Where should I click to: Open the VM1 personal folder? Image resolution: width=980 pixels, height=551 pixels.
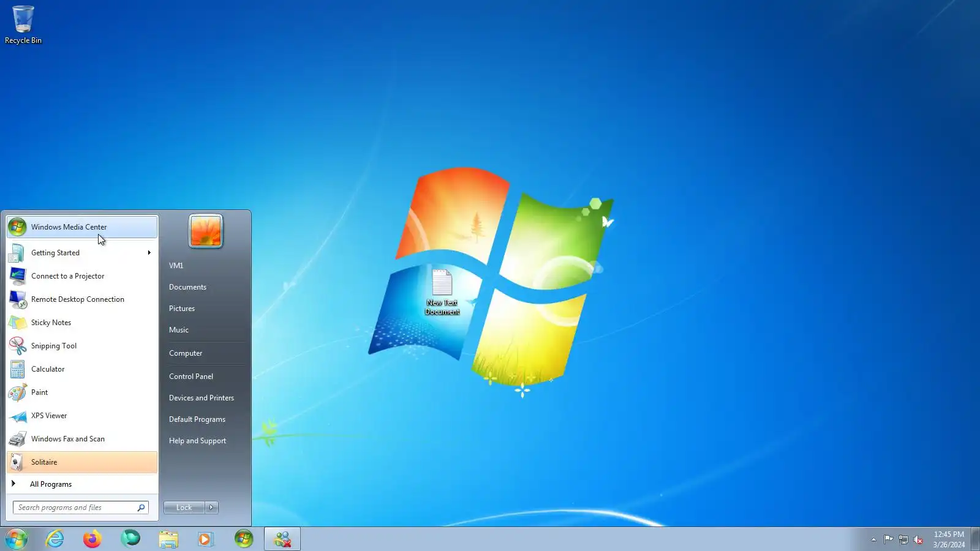[205, 266]
